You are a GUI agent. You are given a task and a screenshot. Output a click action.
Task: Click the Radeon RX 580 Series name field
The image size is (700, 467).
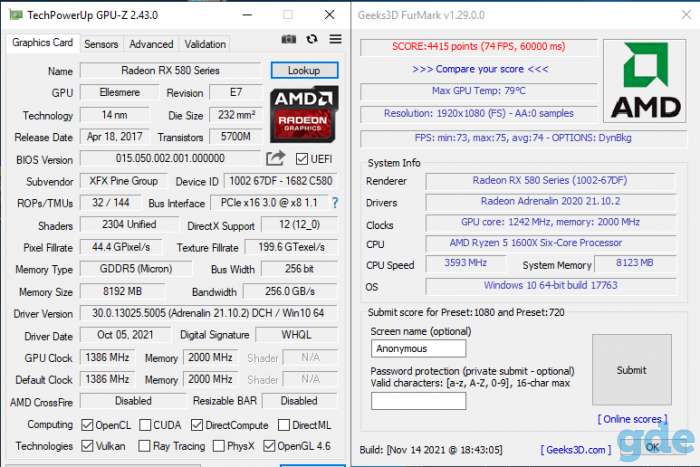point(171,71)
